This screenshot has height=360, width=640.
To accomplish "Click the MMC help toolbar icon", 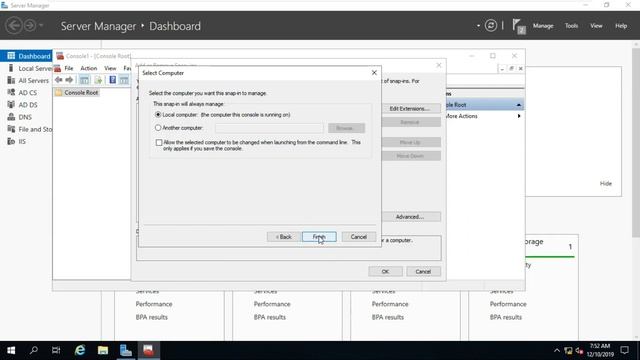I will click(113, 80).
